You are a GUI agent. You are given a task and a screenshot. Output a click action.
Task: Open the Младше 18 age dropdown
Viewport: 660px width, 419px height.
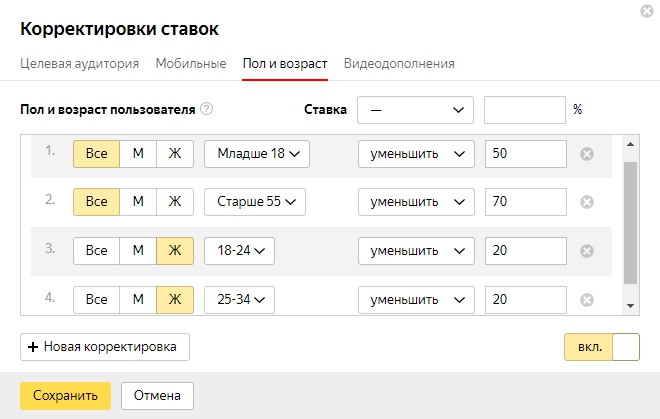tap(257, 154)
